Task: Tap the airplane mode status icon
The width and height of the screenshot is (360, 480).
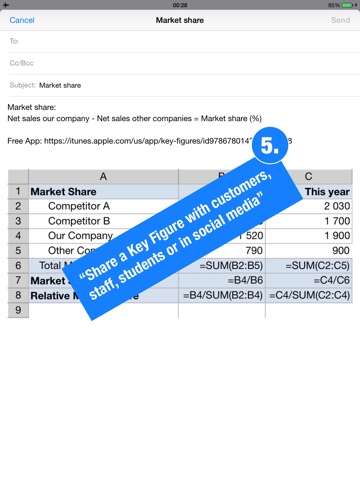Action: (6, 5)
